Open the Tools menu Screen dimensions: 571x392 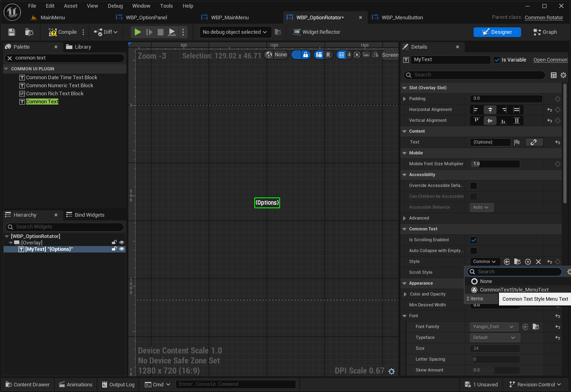point(166,6)
